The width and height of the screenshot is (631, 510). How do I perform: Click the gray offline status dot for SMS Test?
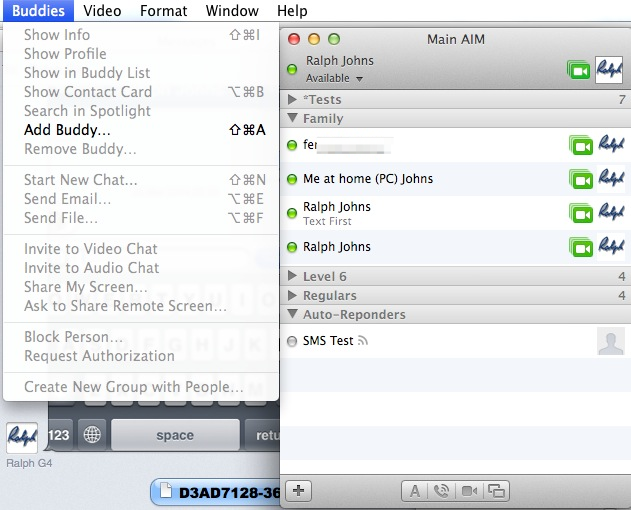pyautogui.click(x=292, y=341)
